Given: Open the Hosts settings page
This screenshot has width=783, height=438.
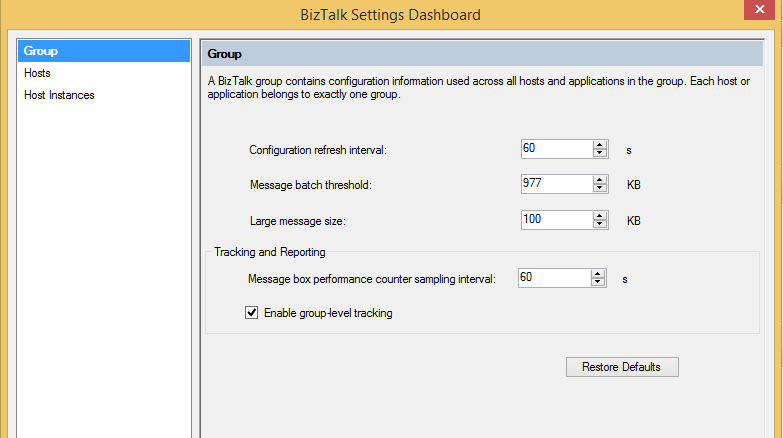Looking at the screenshot, I should [37, 73].
